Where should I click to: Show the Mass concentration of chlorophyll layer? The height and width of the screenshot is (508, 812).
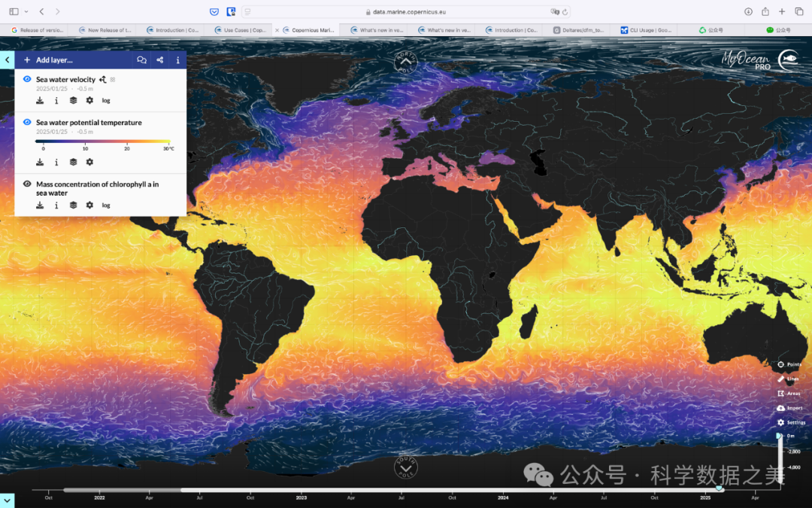(27, 184)
